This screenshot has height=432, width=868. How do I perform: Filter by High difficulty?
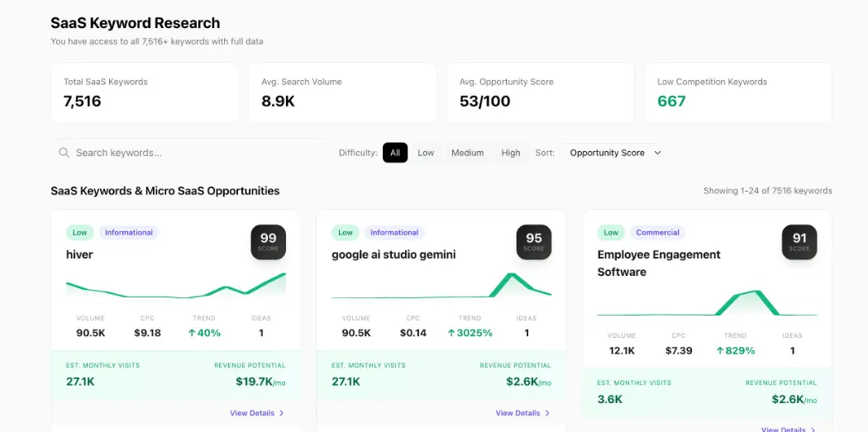tap(510, 153)
